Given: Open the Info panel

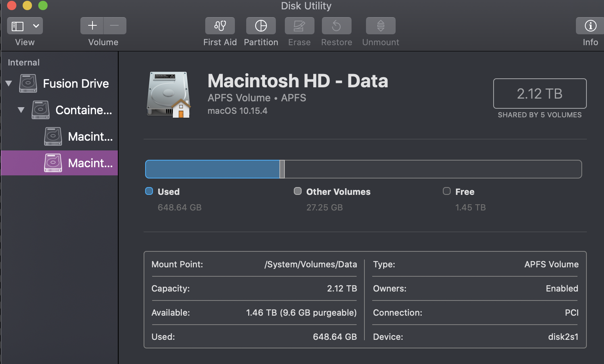Looking at the screenshot, I should click(590, 26).
